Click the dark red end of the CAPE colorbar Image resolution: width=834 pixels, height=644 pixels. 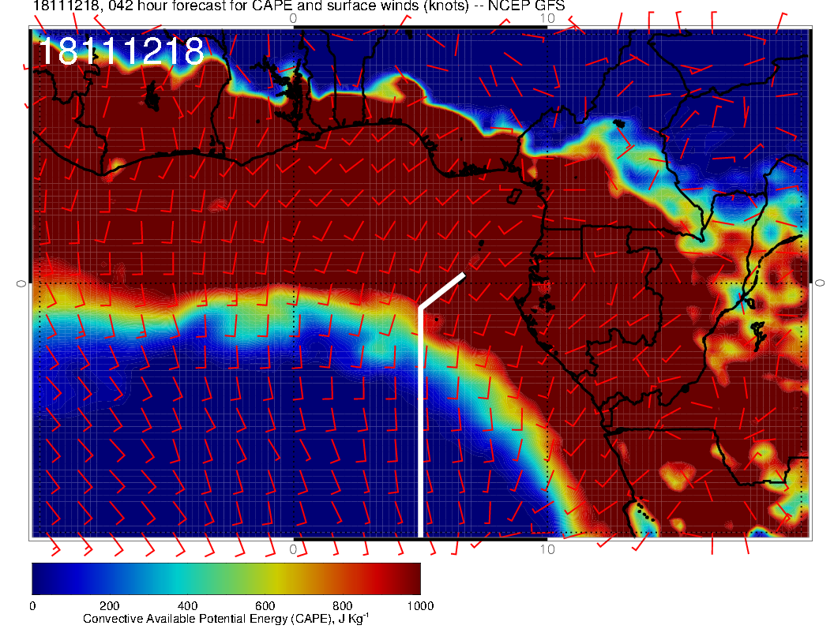click(x=412, y=578)
